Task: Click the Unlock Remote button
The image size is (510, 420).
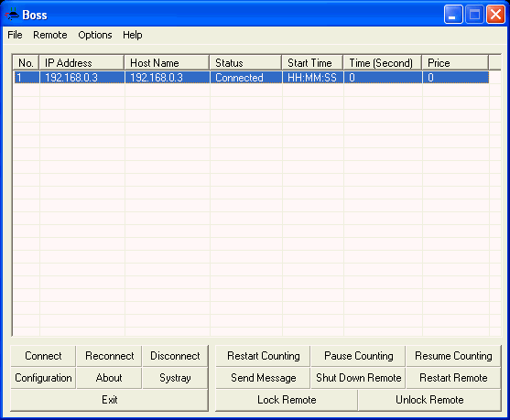Action: [x=429, y=400]
